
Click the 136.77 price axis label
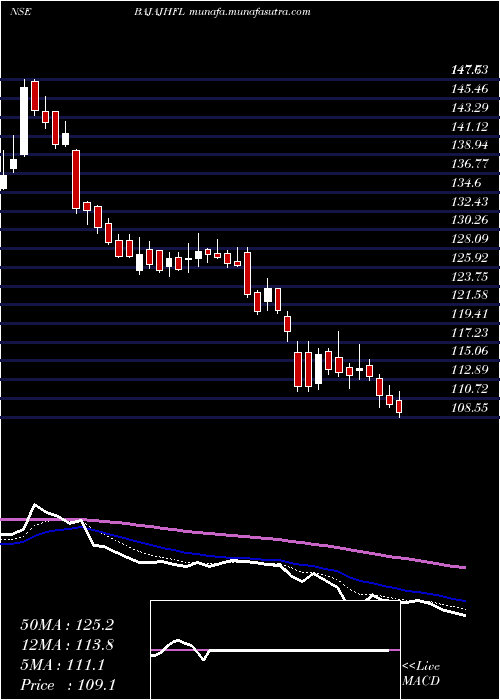coord(469,165)
